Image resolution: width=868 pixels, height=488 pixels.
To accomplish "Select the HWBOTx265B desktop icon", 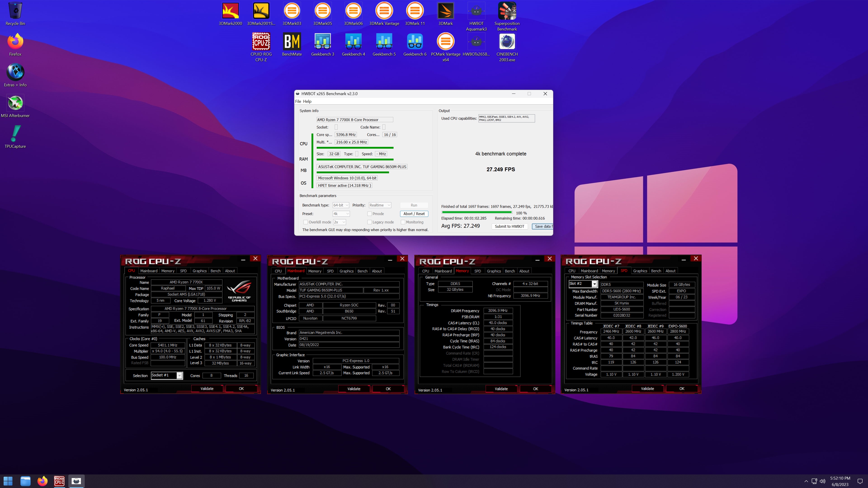I will coord(476,45).
